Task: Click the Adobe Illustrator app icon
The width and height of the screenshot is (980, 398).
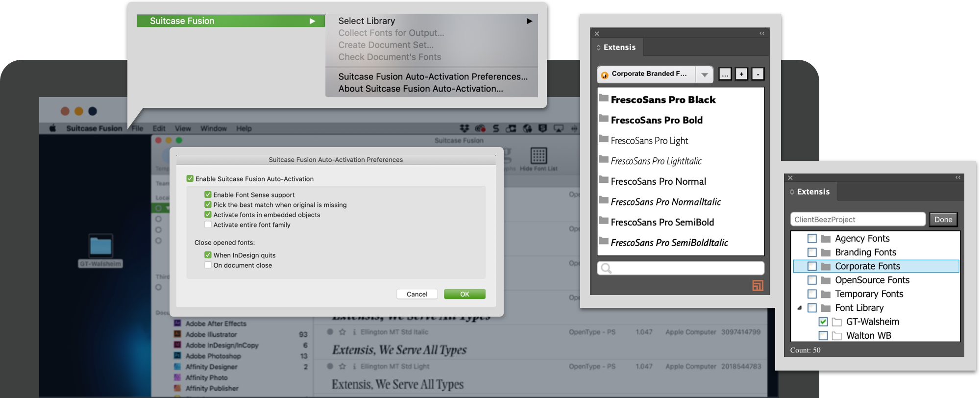Action: [177, 334]
